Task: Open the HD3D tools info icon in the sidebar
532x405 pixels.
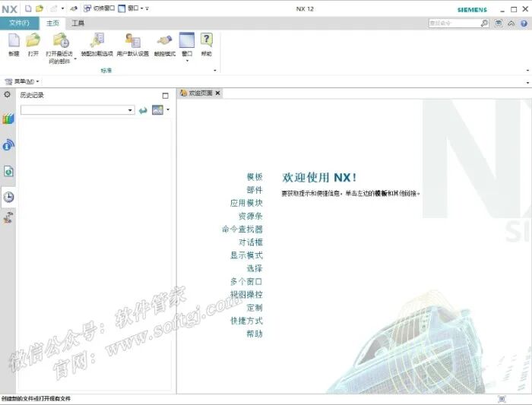Action: (x=8, y=145)
